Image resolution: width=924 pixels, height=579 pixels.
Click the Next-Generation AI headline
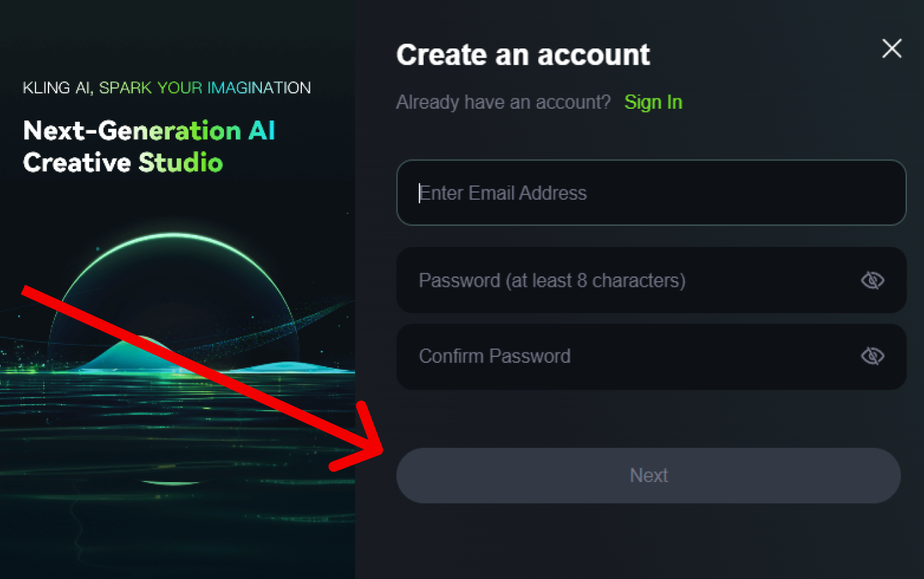pos(149,131)
